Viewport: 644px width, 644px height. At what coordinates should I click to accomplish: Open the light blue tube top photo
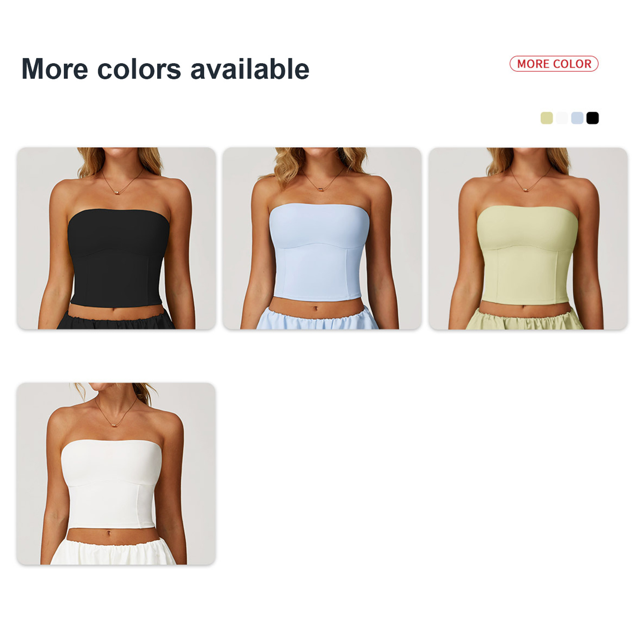click(322, 238)
